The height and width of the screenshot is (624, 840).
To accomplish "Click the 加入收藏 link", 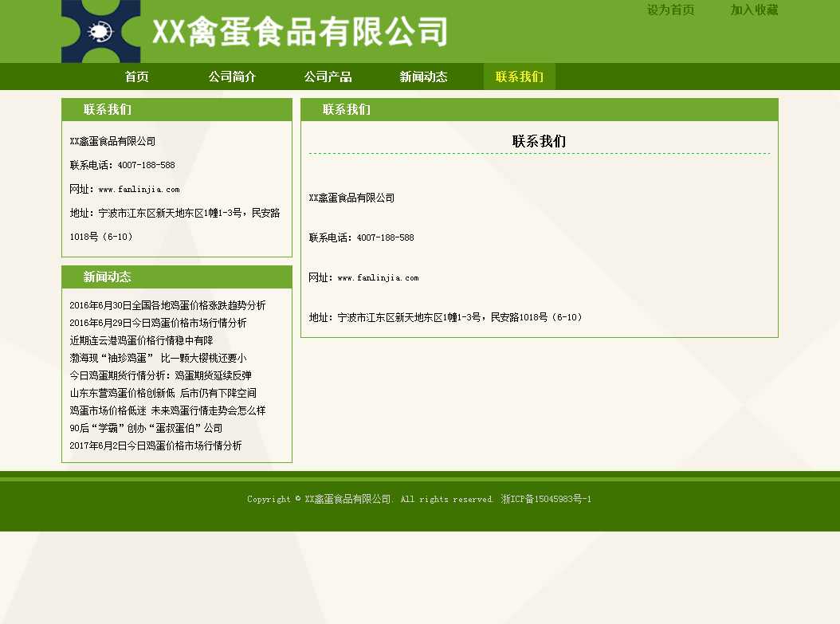I will coord(754,10).
